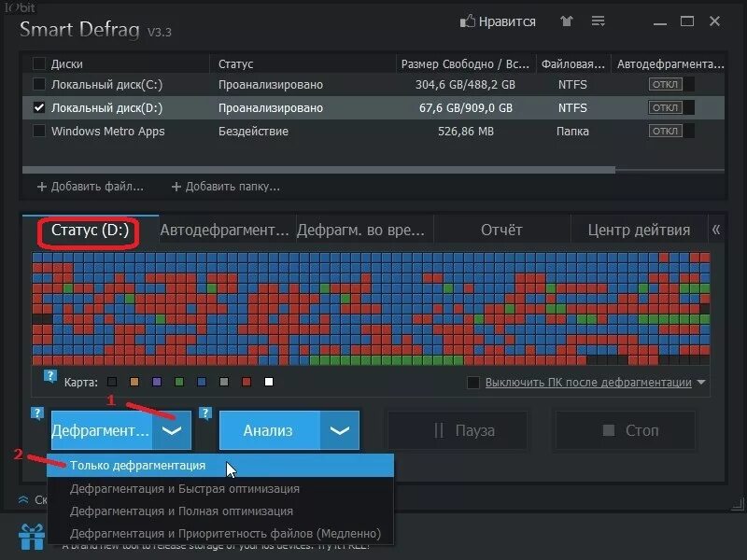
Task: Click the Пауза button
Action: [x=458, y=430]
